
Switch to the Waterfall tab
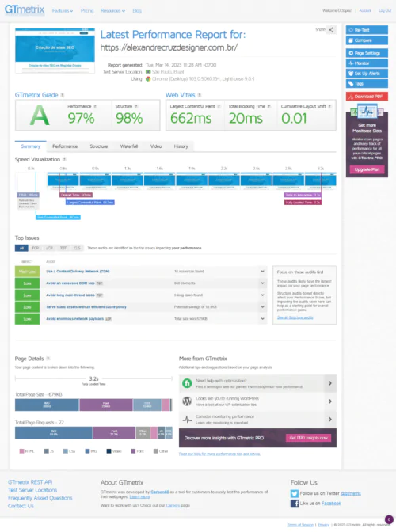point(129,146)
